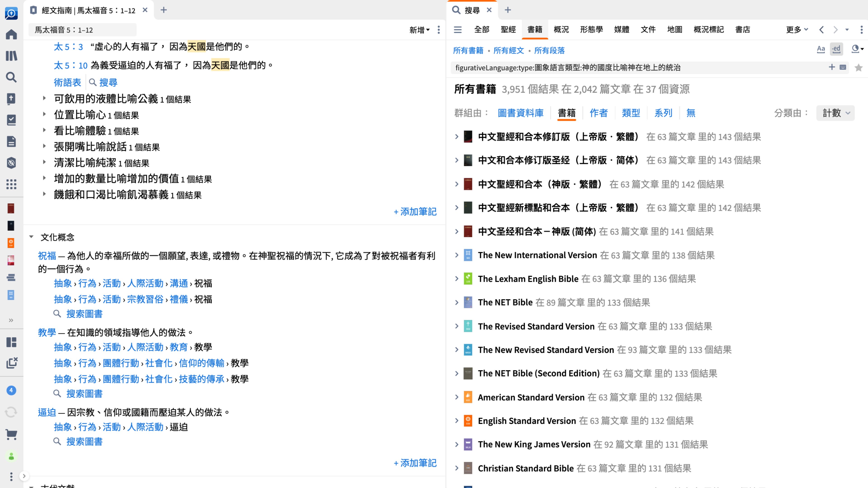The height and width of the screenshot is (488, 868).
Task: Collapse the 文化概念 section
Action: (x=31, y=237)
